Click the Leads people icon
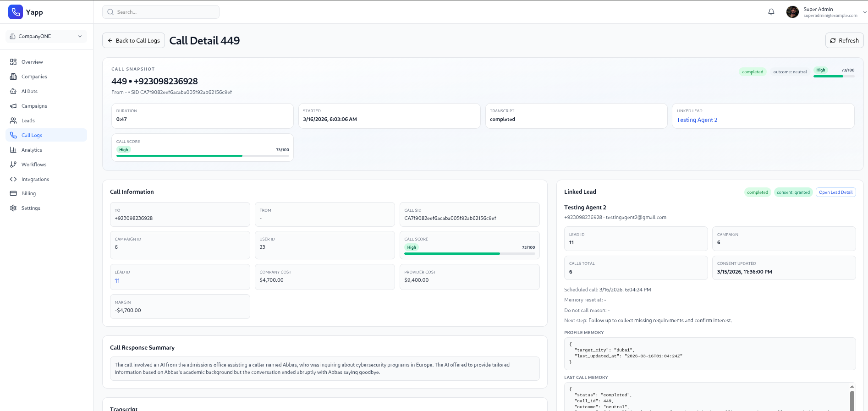Screen dimensions: 868x411 [x=13, y=121]
